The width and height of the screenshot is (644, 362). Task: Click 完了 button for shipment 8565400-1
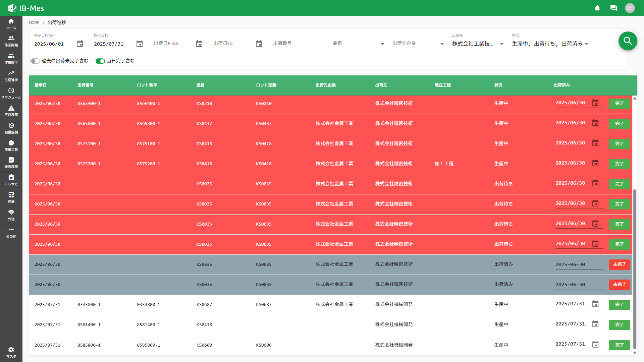tap(619, 104)
